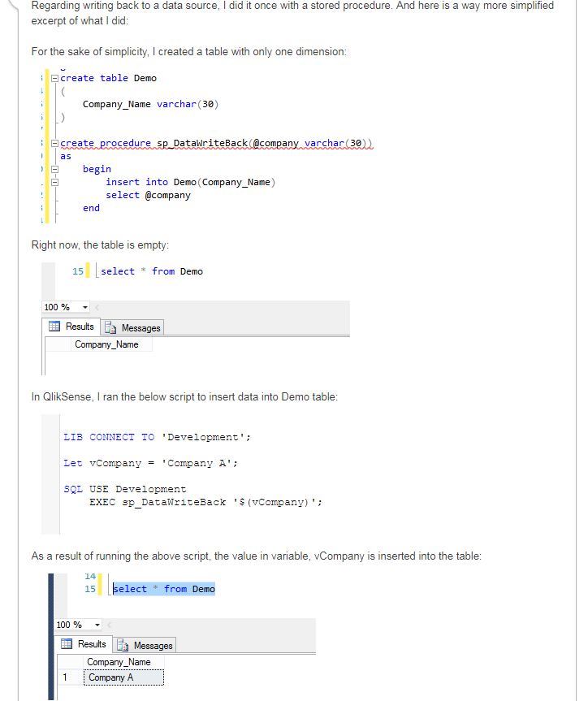Click the 'LIB CONNECT TO 'Development';' script line

[x=157, y=437]
